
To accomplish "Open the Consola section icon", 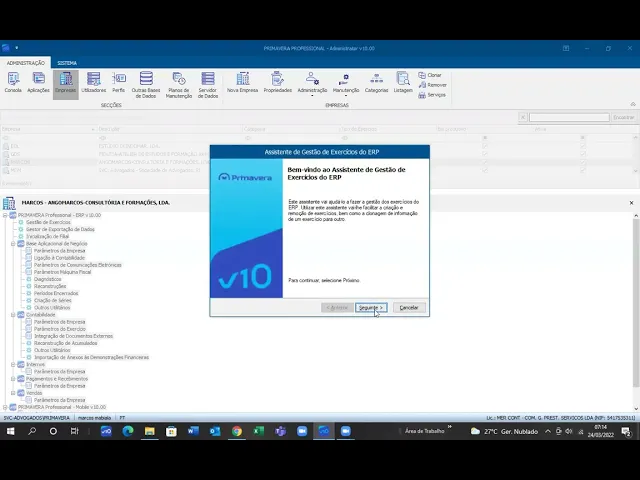I will pos(13,83).
